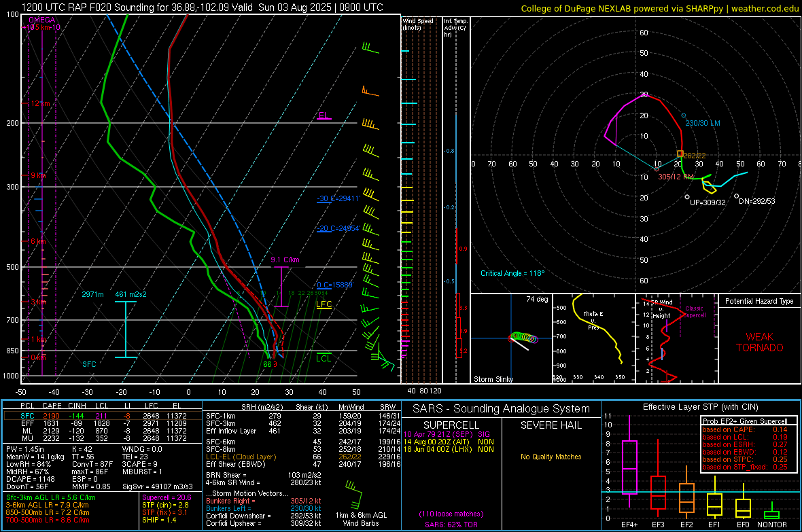The width and height of the screenshot is (802, 532).
Task: Click the -30 C=29411' height label
Action: pos(338,198)
